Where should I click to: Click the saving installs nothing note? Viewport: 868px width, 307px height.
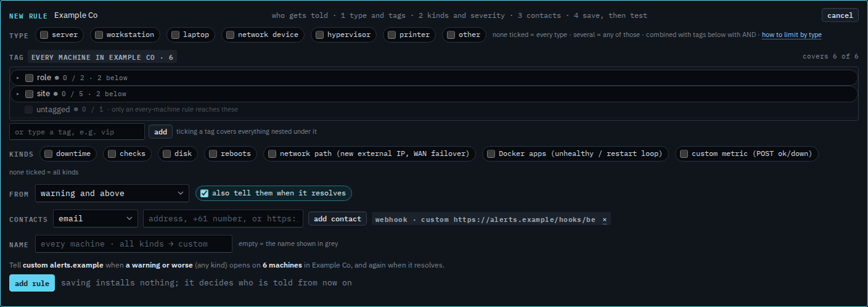point(207,283)
